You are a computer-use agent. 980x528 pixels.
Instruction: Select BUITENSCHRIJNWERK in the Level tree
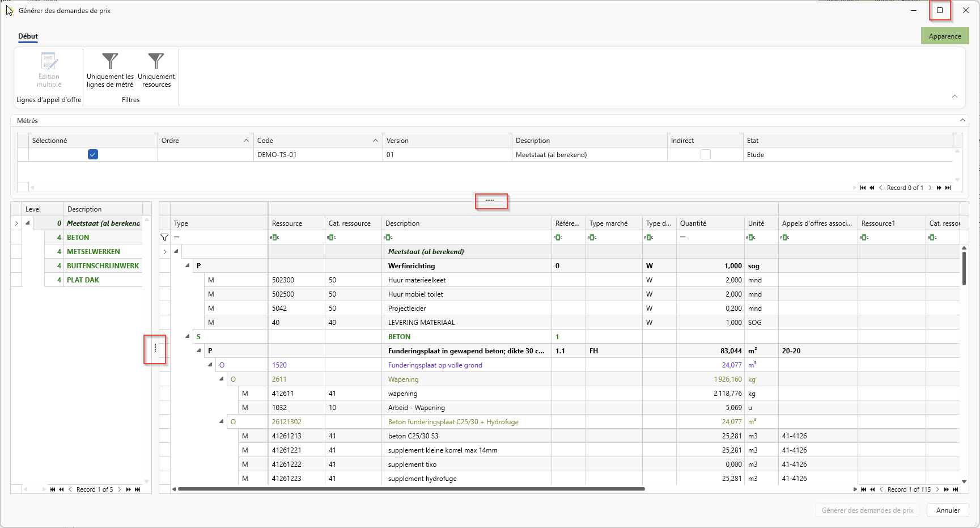[103, 265]
